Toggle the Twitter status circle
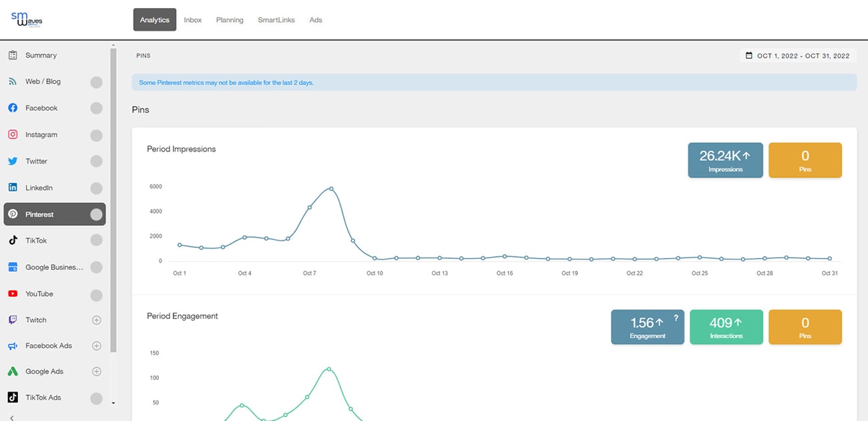 [96, 161]
